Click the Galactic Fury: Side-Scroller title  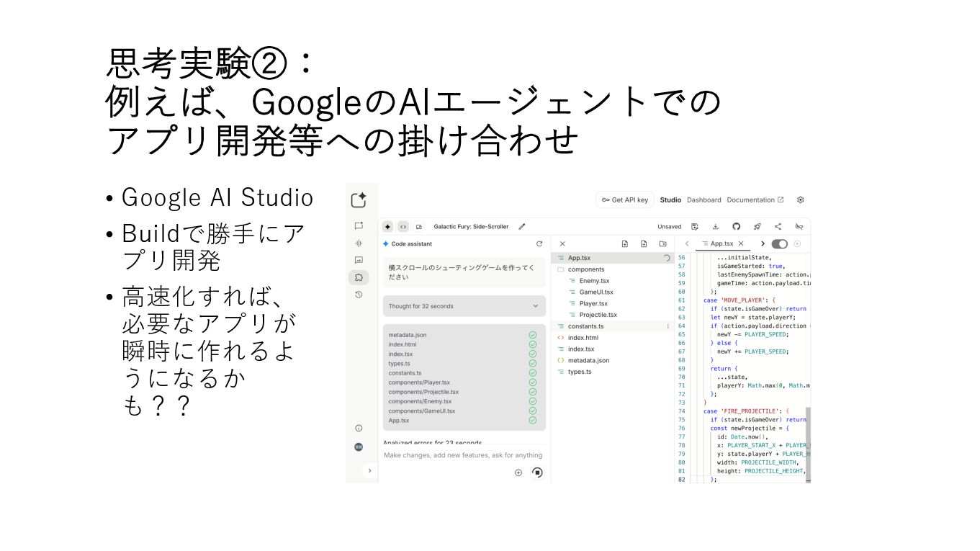pos(471,226)
